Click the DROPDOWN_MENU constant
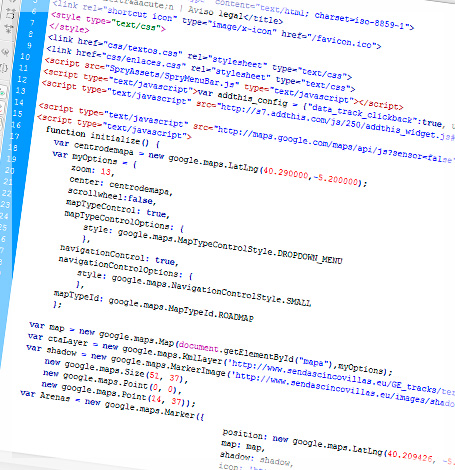 click(x=309, y=257)
